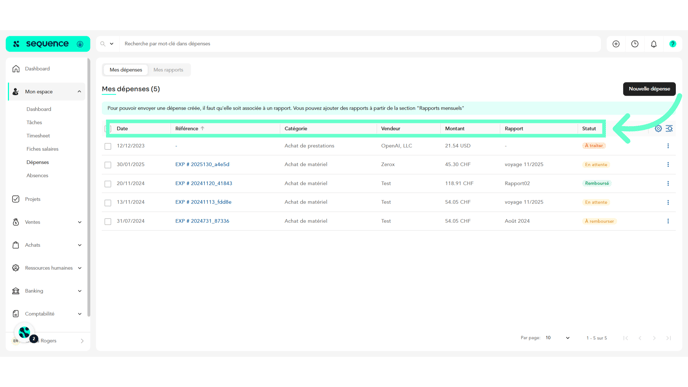Tick checkbox for 12/12/2023 expense

click(108, 146)
